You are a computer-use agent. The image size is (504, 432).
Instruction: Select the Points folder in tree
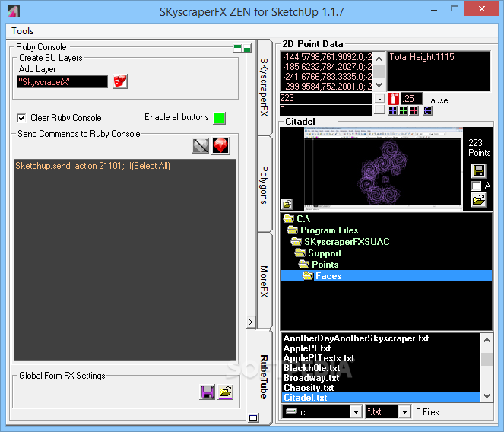tap(386, 265)
